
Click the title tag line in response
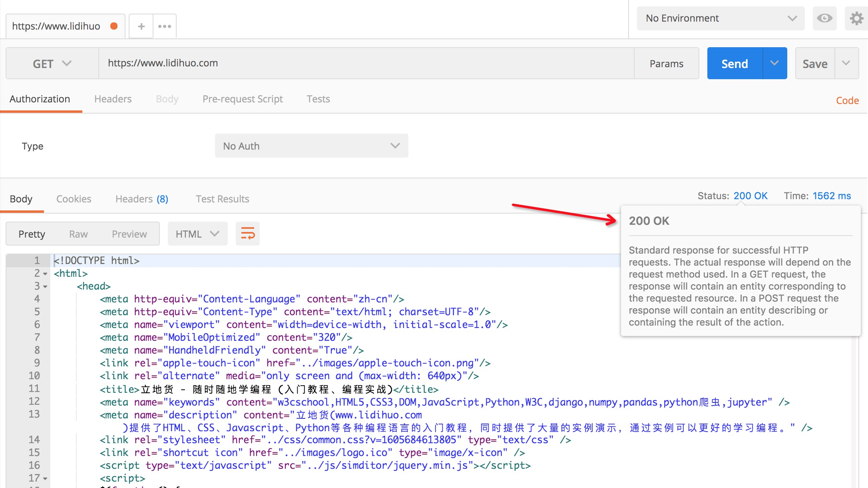(x=269, y=389)
